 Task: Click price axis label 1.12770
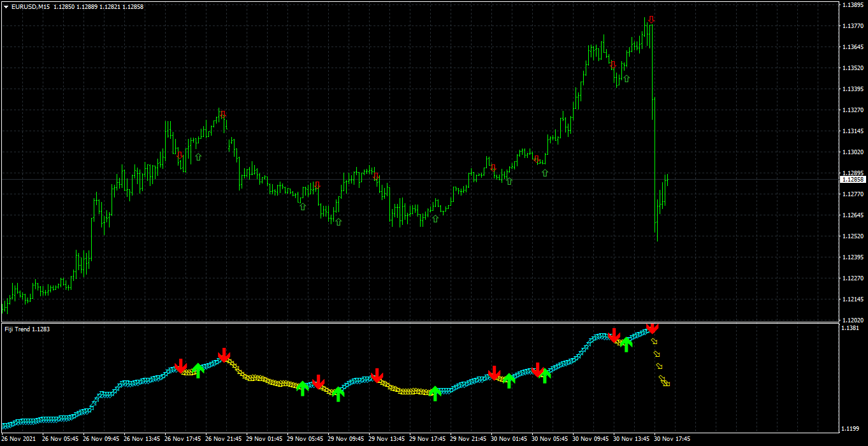coord(853,194)
